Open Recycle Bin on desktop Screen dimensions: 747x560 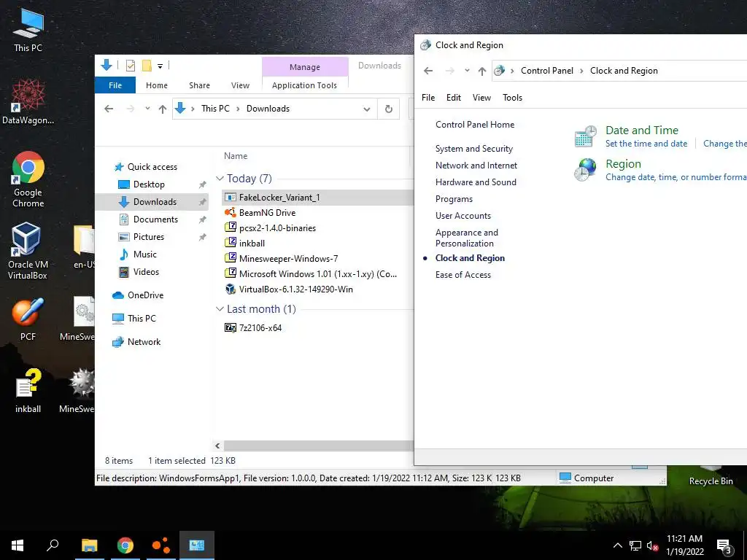(711, 476)
